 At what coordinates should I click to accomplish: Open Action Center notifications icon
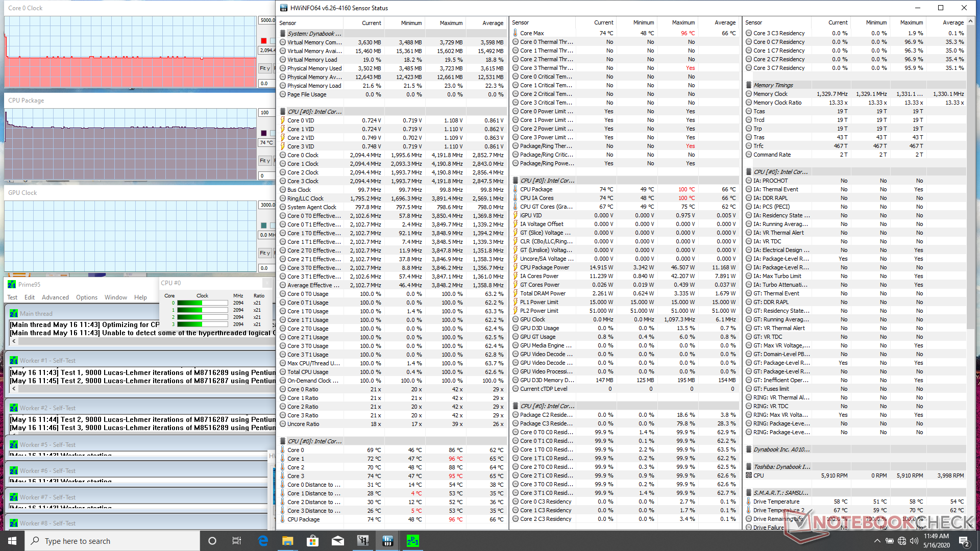click(964, 541)
